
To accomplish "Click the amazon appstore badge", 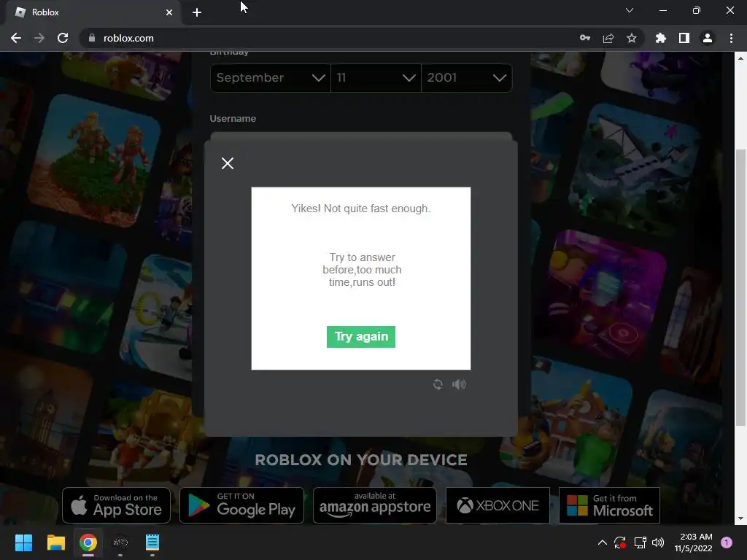I will tap(375, 505).
